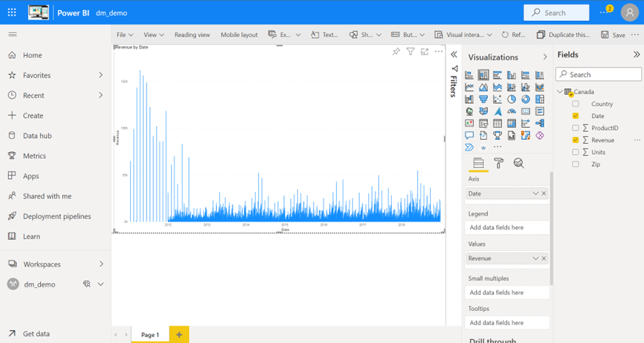Open the File menu
Screen dimensions: 644x343
click(x=124, y=35)
